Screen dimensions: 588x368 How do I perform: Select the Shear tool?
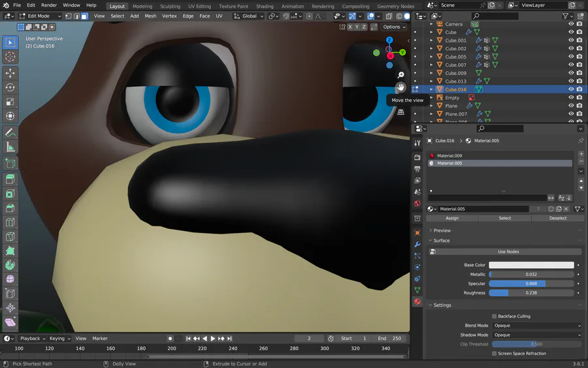pos(10,322)
